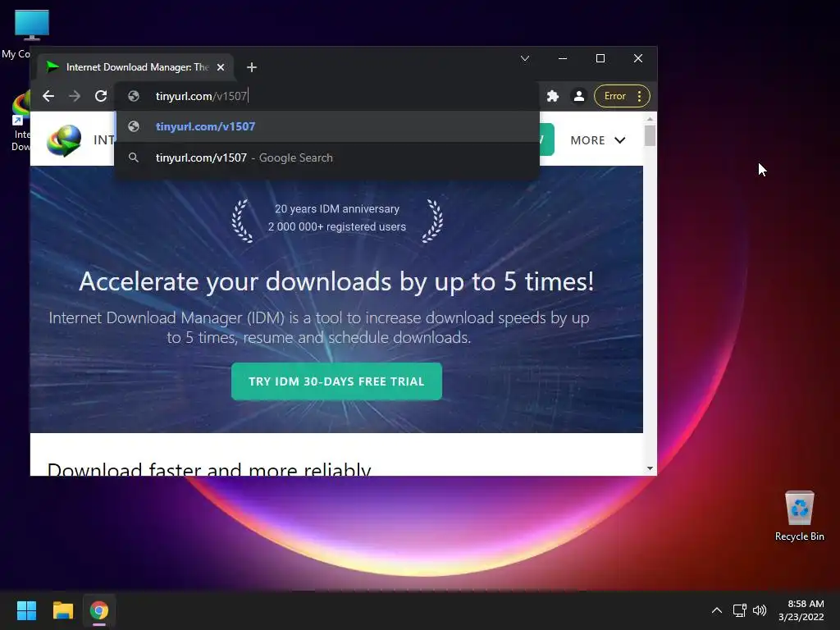Click the browser forward arrow
The height and width of the screenshot is (630, 840).
(75, 96)
